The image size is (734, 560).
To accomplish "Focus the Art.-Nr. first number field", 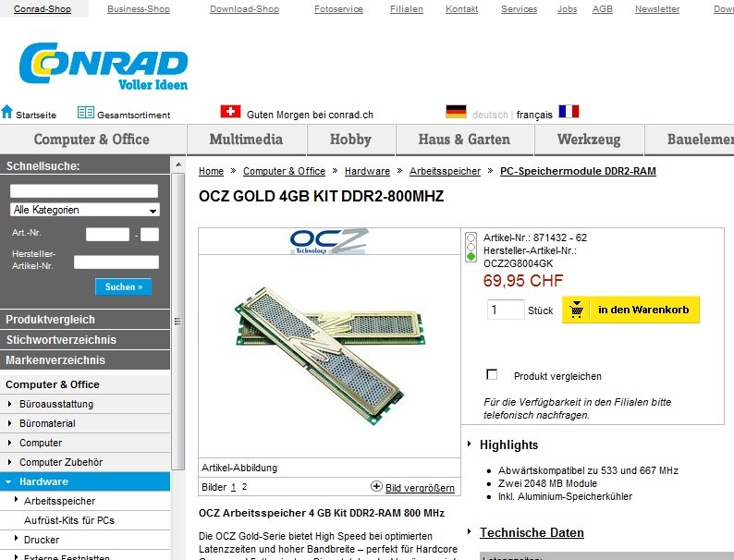I will click(x=107, y=235).
